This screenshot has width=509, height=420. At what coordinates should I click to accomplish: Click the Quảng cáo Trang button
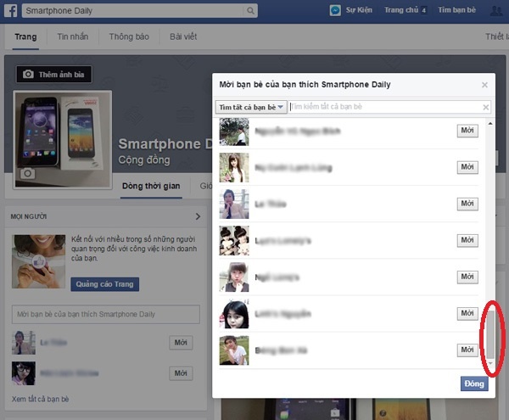pos(105,284)
